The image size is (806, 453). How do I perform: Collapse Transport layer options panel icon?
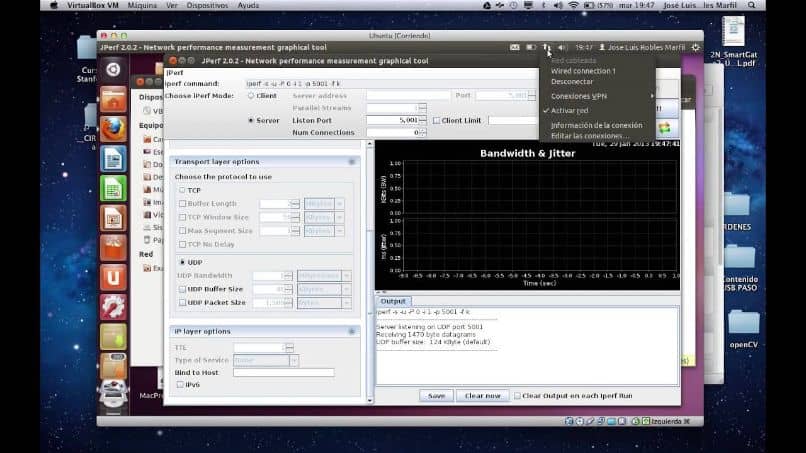[352, 161]
